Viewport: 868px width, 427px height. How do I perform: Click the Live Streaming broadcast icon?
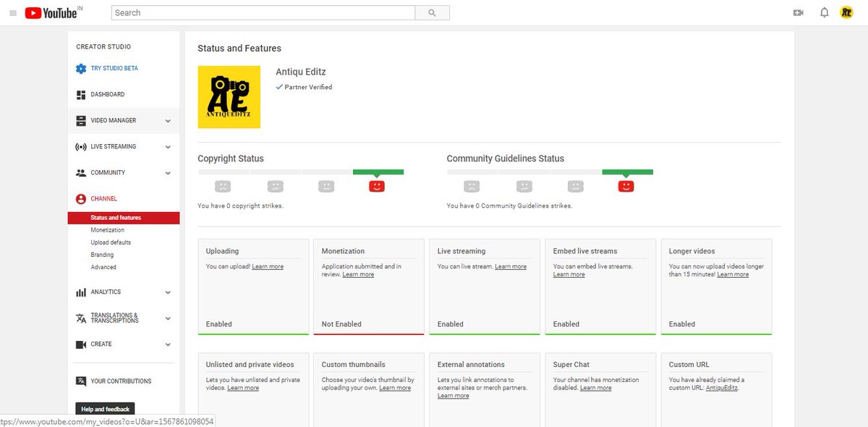[x=81, y=147]
